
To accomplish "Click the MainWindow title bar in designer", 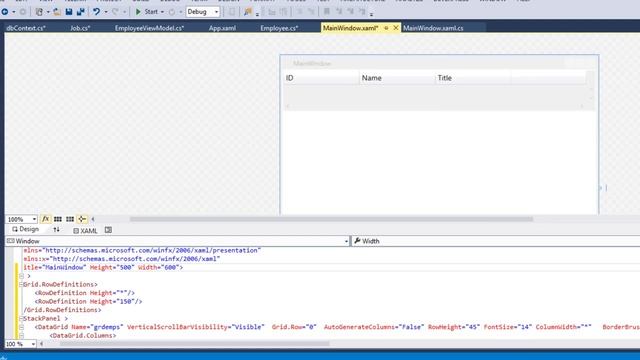I will point(439,63).
